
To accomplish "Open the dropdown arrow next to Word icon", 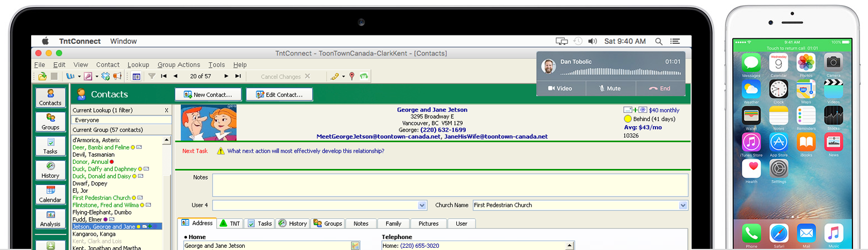I will point(79,77).
